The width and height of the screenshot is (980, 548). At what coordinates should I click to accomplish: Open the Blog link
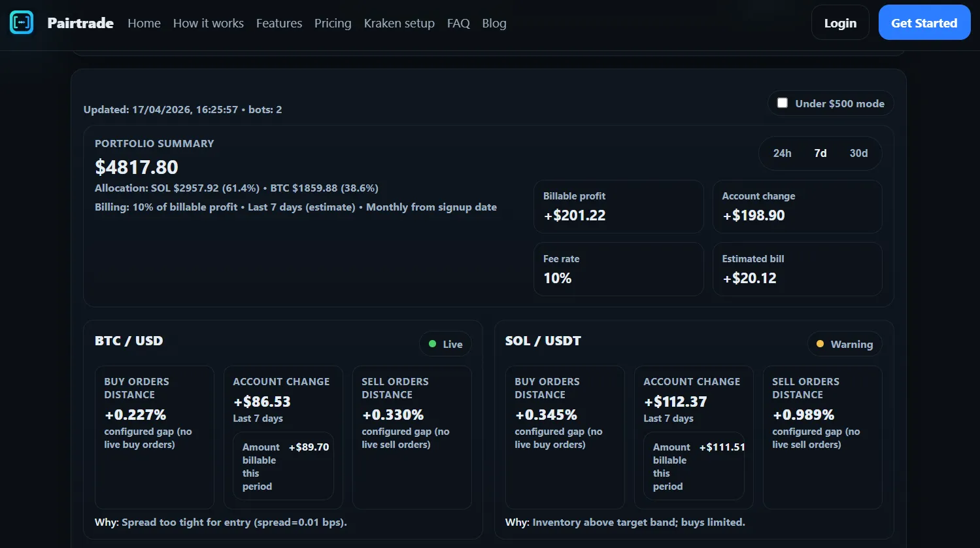[x=494, y=23]
